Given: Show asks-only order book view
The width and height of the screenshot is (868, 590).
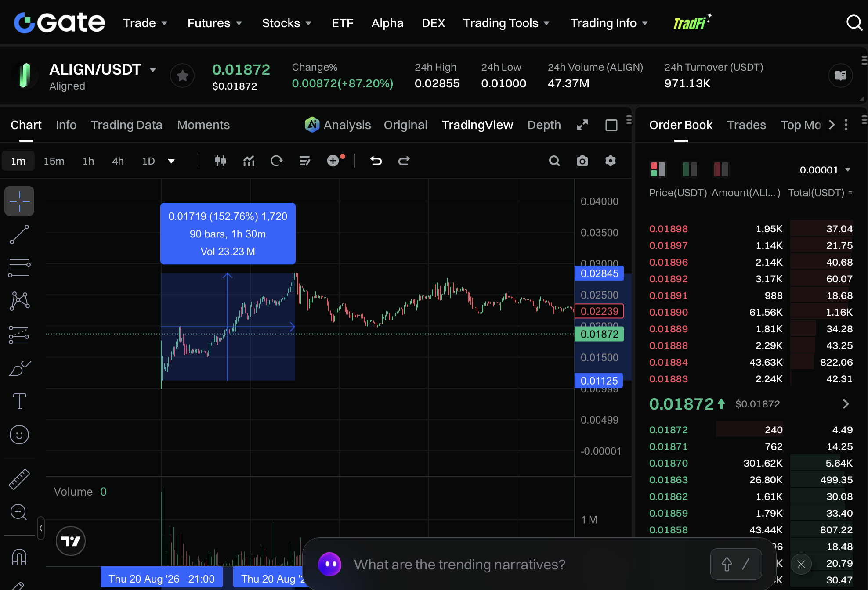Looking at the screenshot, I should click(721, 169).
